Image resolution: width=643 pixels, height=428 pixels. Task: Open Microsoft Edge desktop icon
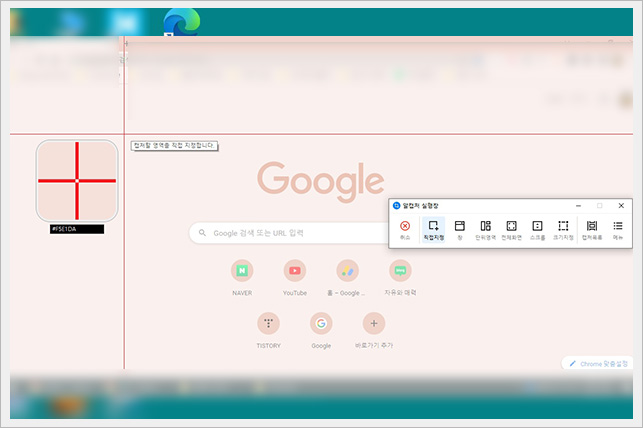(x=181, y=22)
